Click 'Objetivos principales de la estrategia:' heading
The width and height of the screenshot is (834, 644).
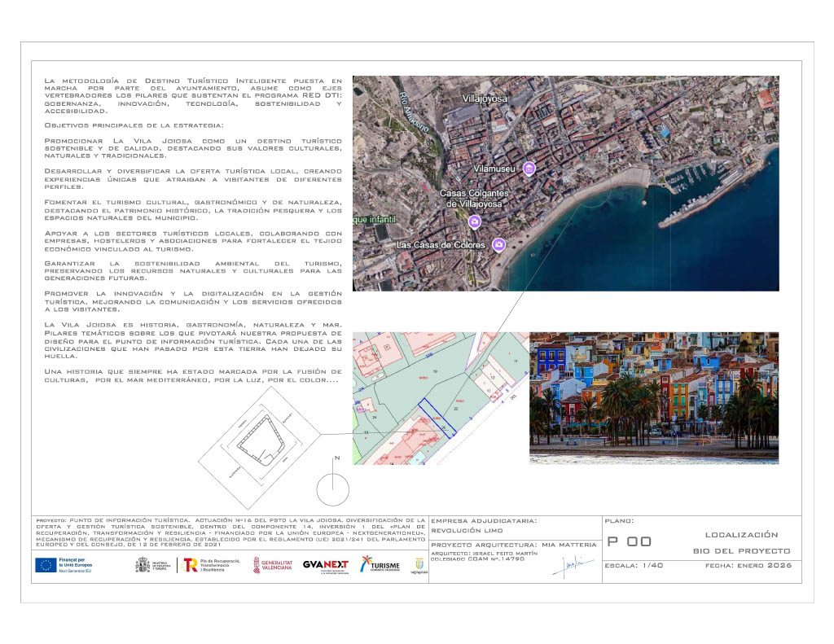click(x=134, y=125)
